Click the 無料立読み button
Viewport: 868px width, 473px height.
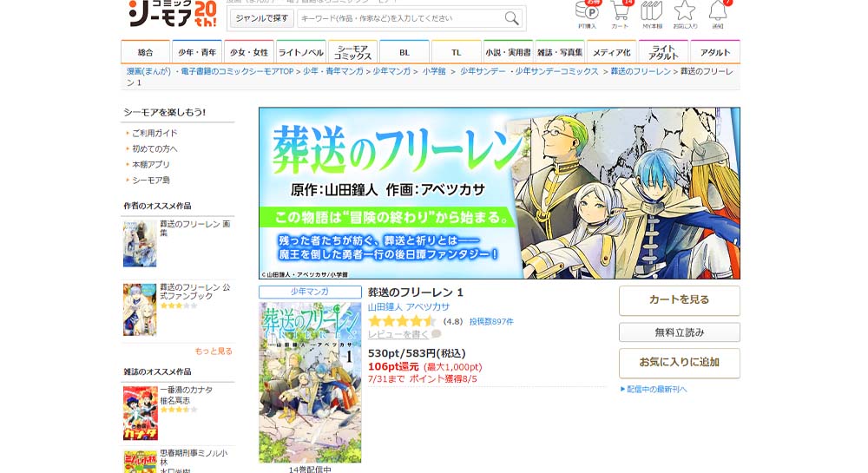coord(680,332)
